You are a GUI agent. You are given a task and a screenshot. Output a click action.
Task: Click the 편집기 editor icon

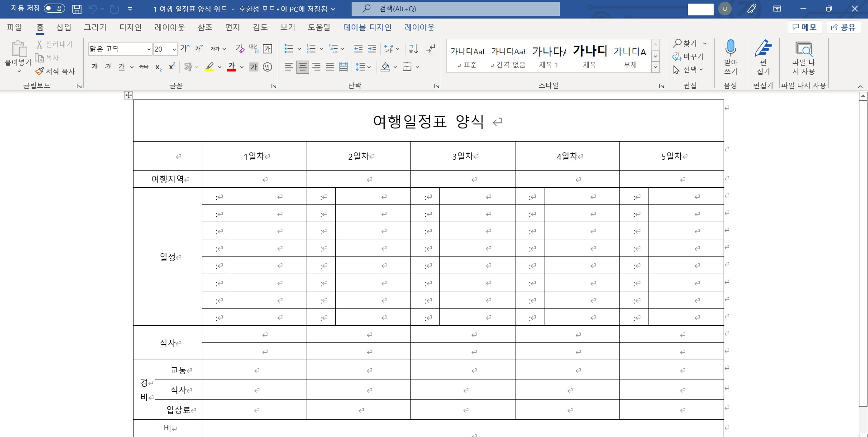click(x=763, y=47)
